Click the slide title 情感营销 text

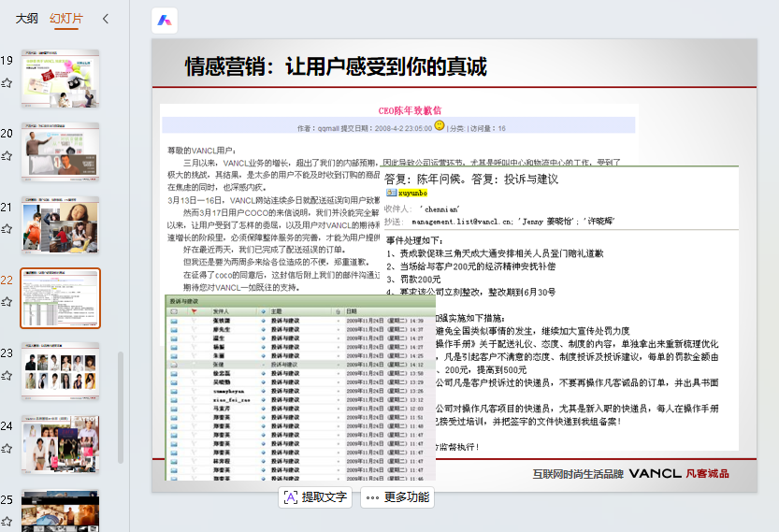point(336,66)
